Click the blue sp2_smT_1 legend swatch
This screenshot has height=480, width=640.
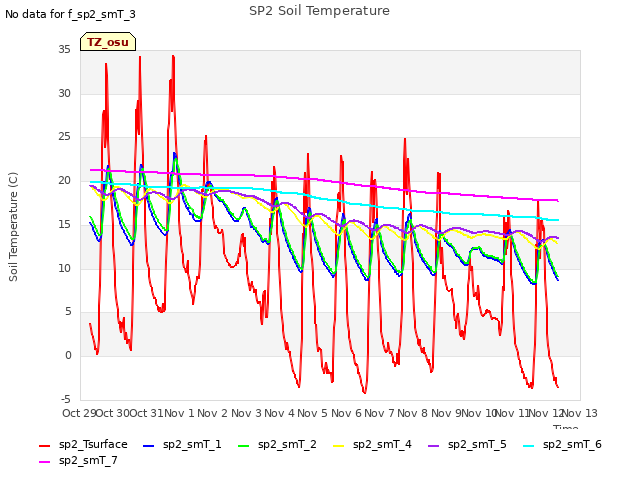pyautogui.click(x=149, y=446)
